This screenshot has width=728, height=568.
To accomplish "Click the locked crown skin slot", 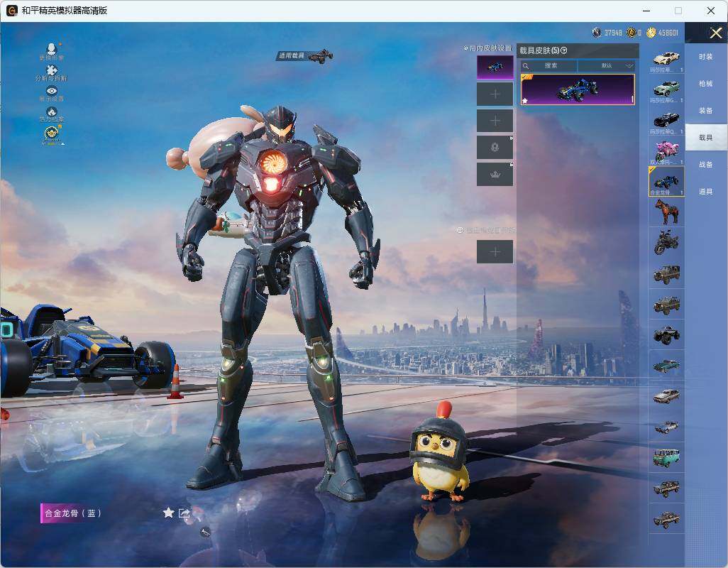I will click(x=495, y=175).
